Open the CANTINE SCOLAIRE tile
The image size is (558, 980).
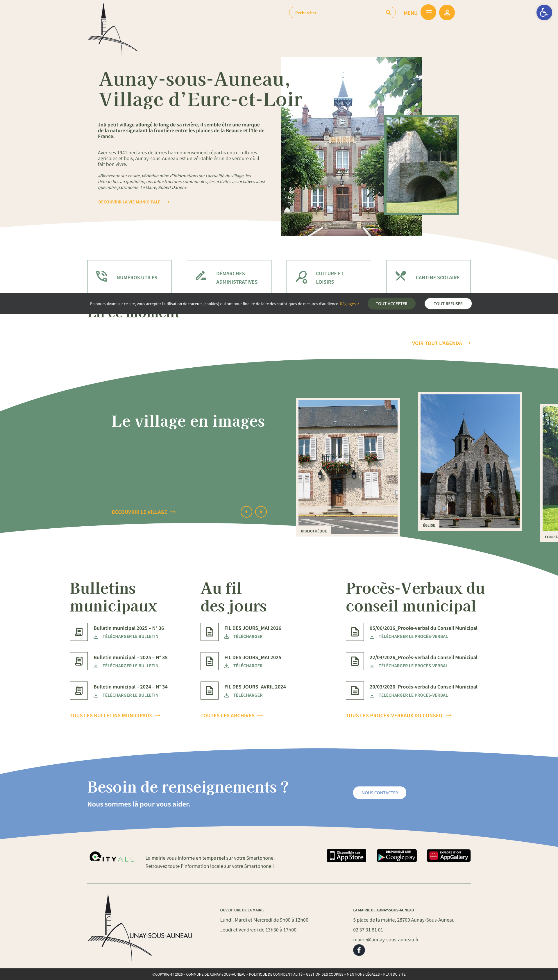click(428, 277)
